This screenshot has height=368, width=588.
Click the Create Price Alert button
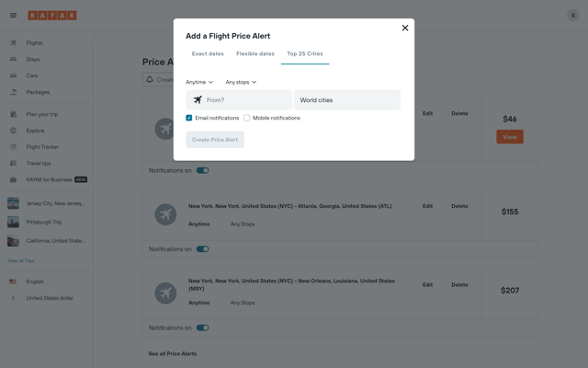click(215, 140)
